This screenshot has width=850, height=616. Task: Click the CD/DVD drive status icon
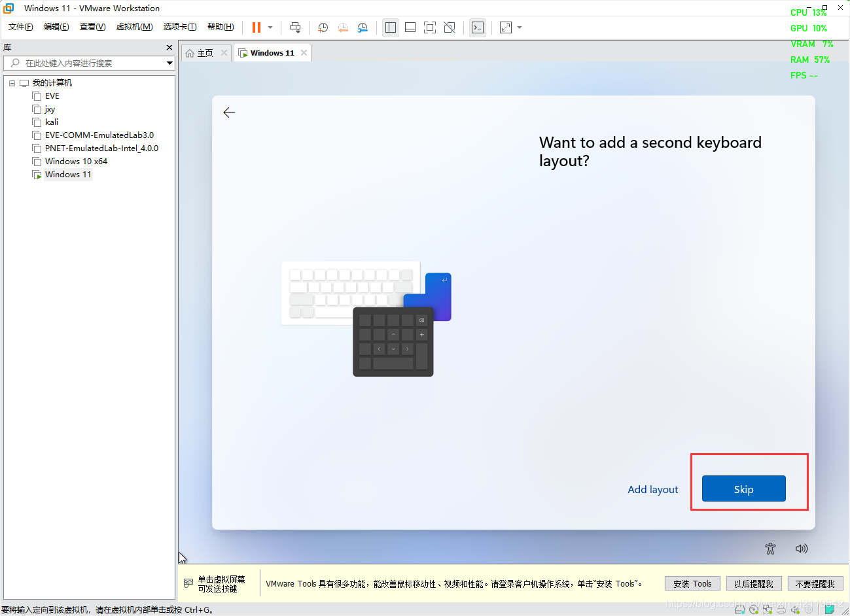[754, 609]
